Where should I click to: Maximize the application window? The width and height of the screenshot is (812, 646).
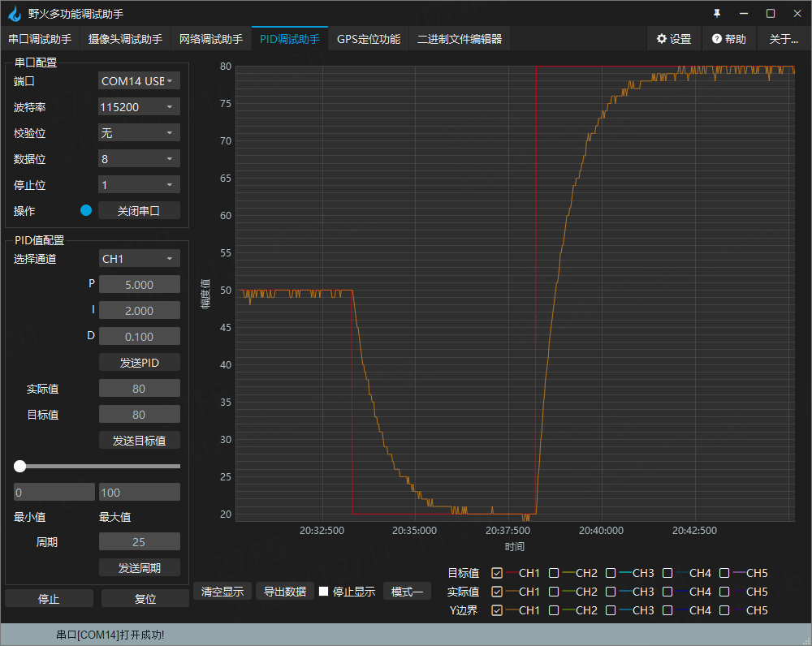pos(771,14)
